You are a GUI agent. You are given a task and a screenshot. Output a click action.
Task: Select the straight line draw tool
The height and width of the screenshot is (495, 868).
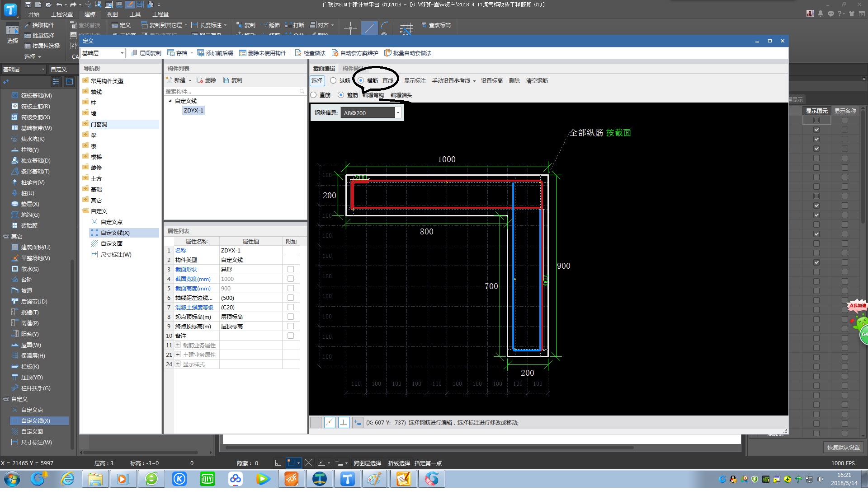[x=369, y=28]
